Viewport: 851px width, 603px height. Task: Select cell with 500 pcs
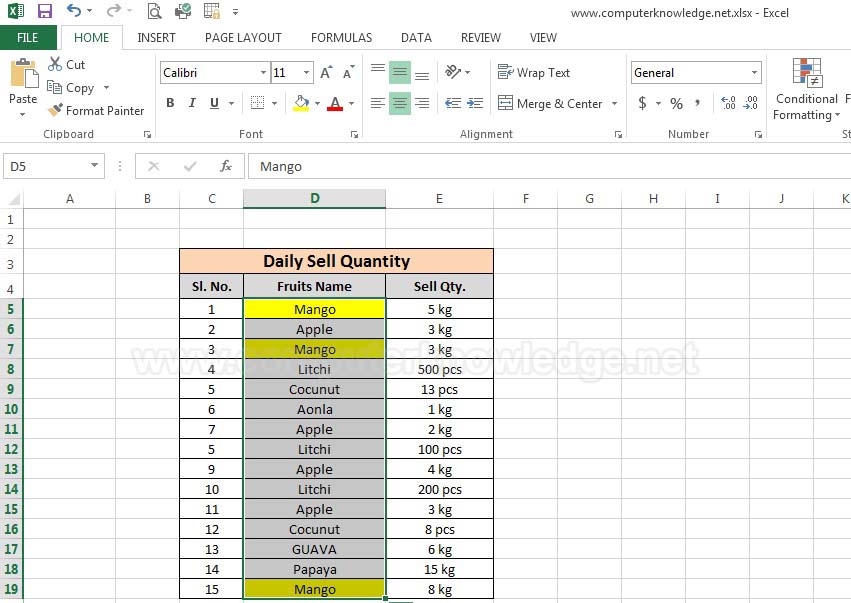440,370
